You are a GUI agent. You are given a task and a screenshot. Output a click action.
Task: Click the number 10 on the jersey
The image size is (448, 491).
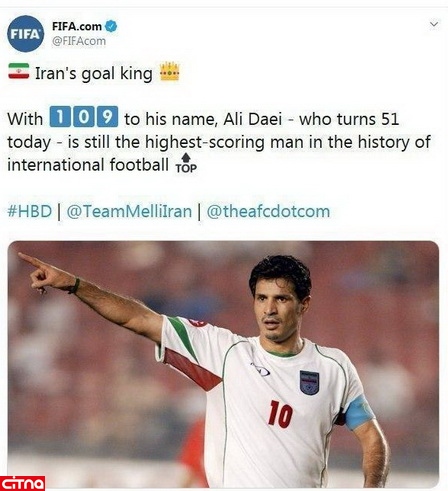(281, 414)
